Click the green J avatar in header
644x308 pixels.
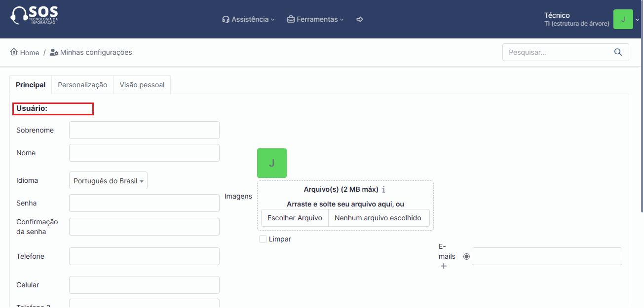623,19
